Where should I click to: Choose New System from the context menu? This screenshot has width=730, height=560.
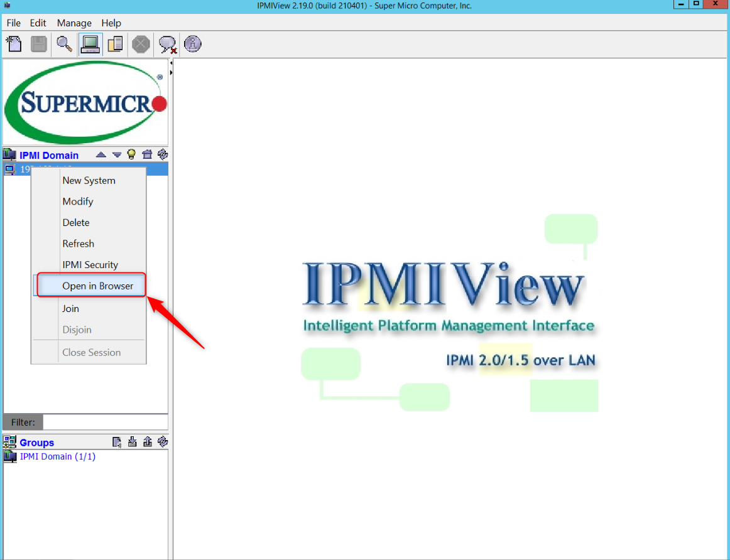click(x=89, y=180)
